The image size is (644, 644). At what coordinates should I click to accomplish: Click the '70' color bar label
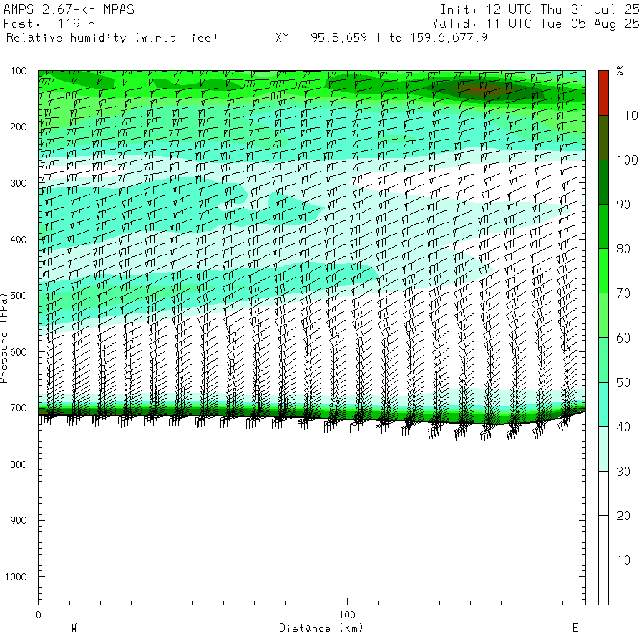click(x=623, y=293)
